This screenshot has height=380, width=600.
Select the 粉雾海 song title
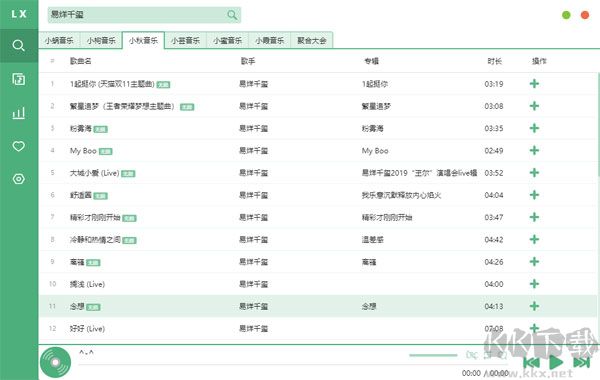click(x=81, y=128)
